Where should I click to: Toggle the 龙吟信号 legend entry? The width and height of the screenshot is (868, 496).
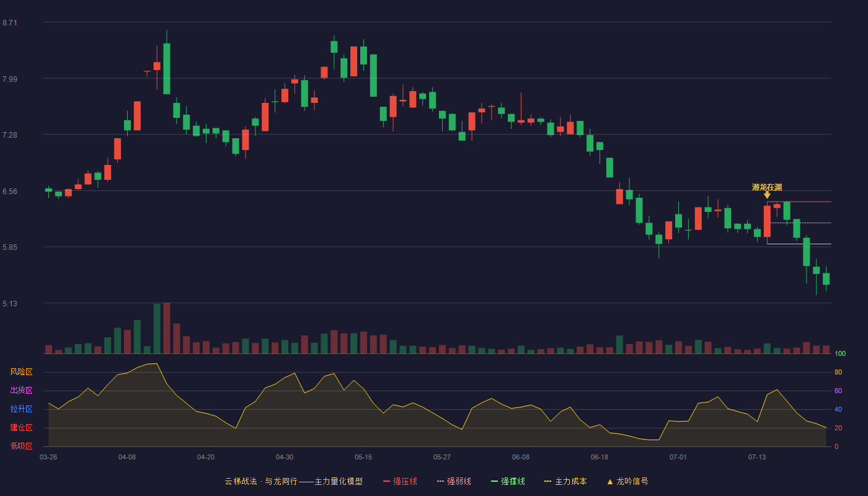tap(627, 481)
